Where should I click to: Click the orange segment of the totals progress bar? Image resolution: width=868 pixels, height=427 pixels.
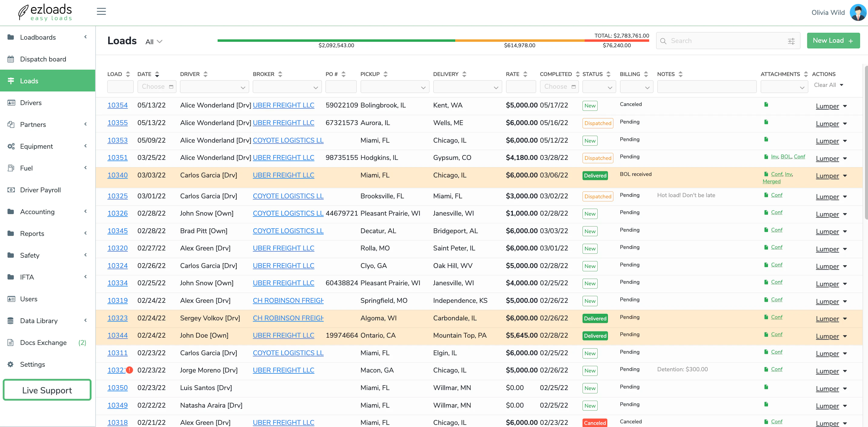(519, 40)
